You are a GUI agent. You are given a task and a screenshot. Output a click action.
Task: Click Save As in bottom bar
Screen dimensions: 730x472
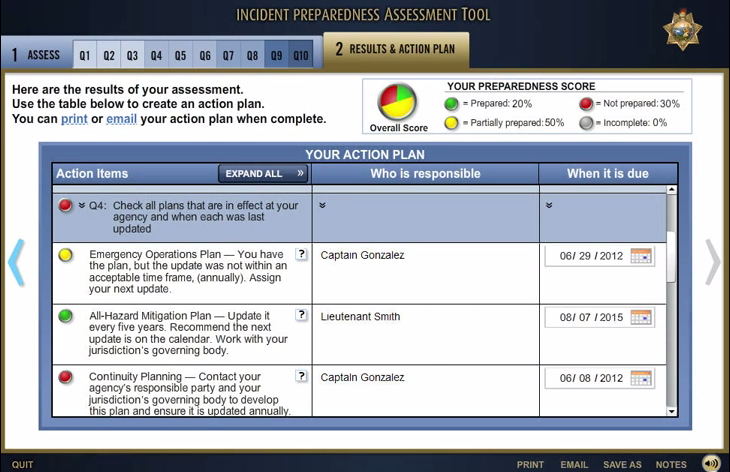click(x=621, y=465)
